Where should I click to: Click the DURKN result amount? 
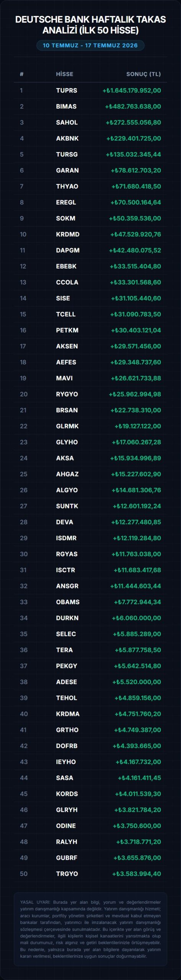pyautogui.click(x=136, y=618)
